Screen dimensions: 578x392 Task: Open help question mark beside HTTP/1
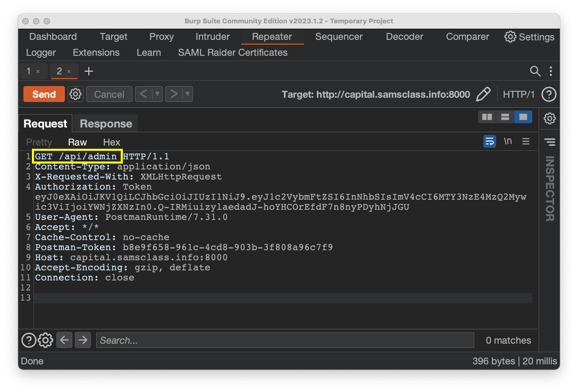(549, 94)
